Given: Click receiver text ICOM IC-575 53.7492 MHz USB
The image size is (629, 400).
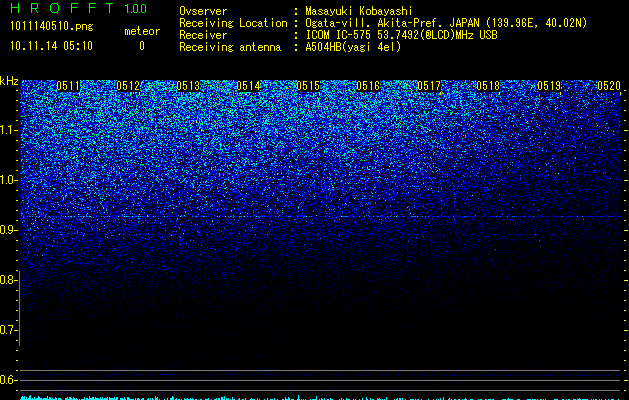Looking at the screenshot, I should pos(401,35).
